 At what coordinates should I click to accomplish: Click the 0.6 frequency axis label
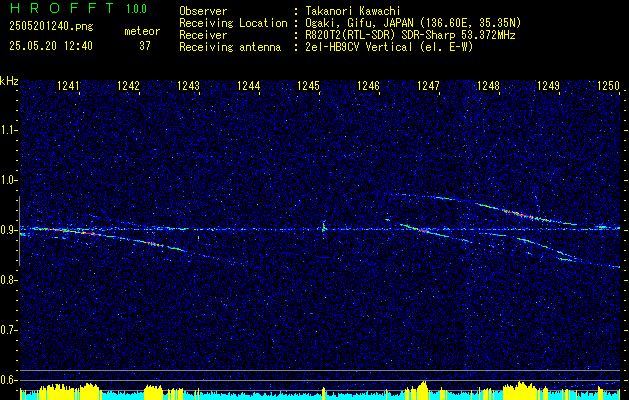9,380
